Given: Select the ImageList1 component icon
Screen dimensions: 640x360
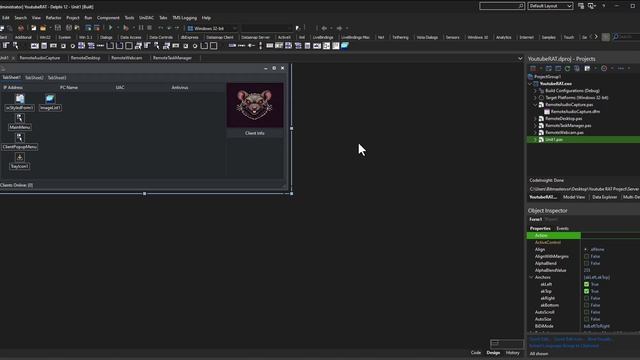Looking at the screenshot, I should pyautogui.click(x=50, y=99).
